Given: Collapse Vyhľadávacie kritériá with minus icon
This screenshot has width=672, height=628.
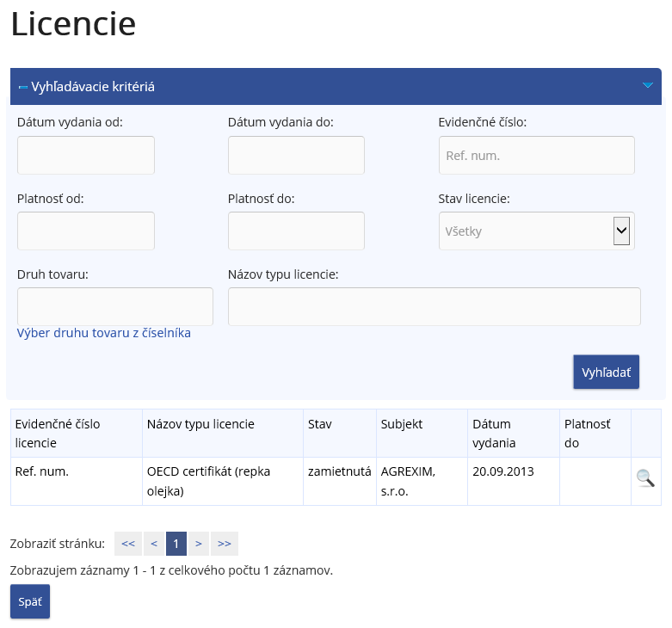Looking at the screenshot, I should tap(22, 88).
